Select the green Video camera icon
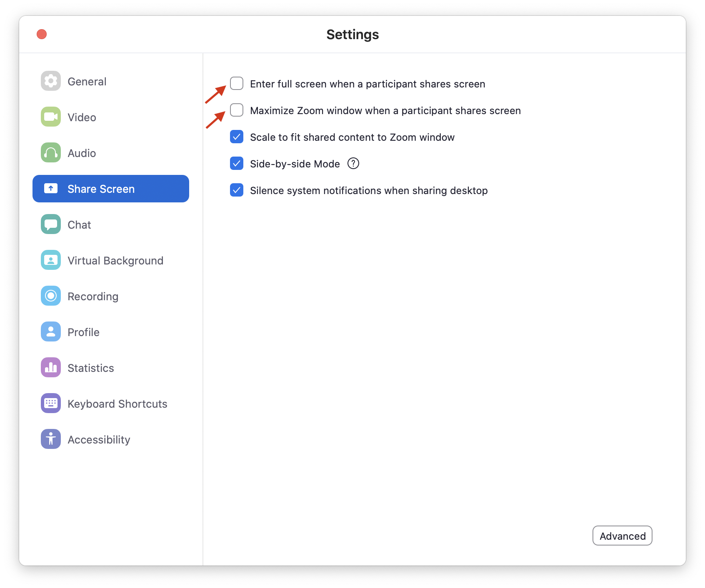 click(x=51, y=117)
